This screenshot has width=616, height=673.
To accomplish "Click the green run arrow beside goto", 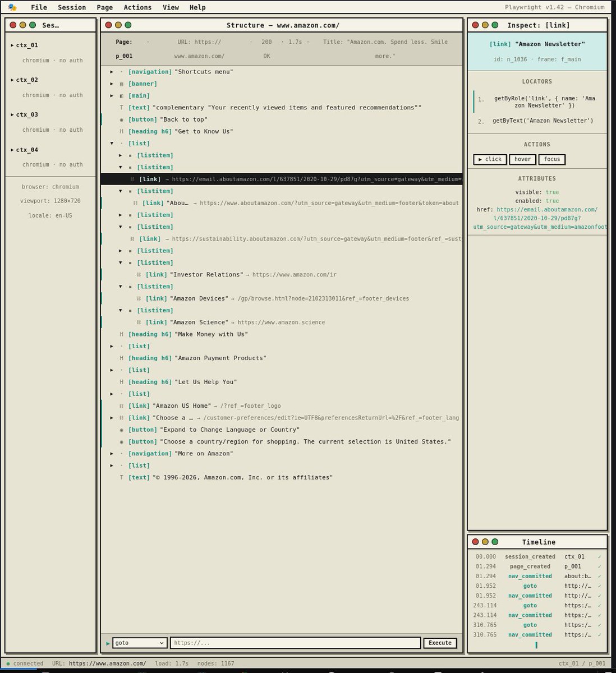I will coord(108,643).
